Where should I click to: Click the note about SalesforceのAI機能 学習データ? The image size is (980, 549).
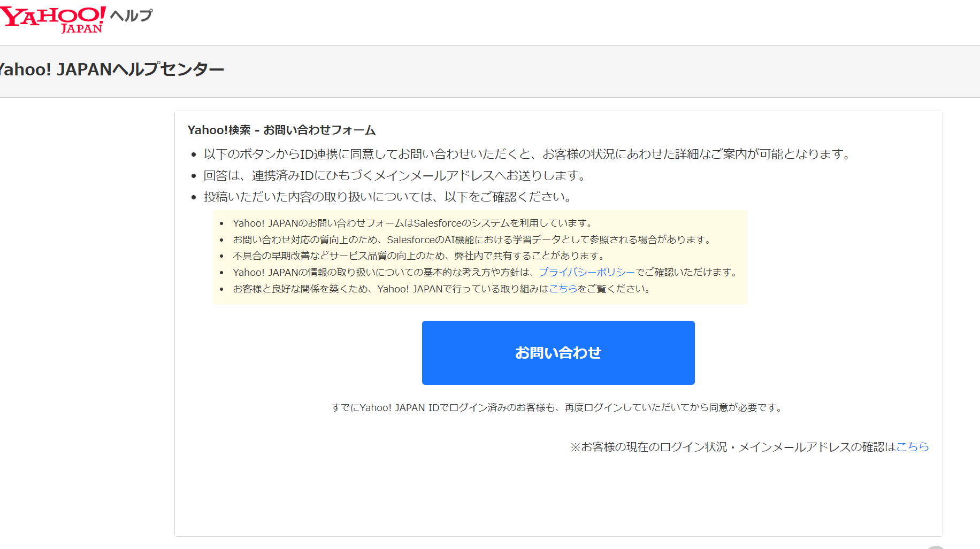[x=472, y=239]
